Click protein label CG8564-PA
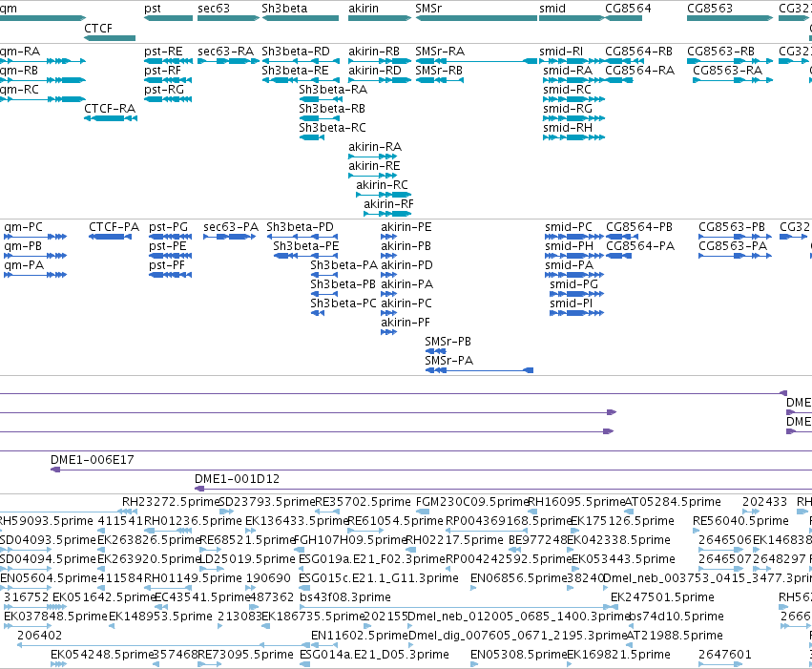The image size is (812, 669). 640,246
